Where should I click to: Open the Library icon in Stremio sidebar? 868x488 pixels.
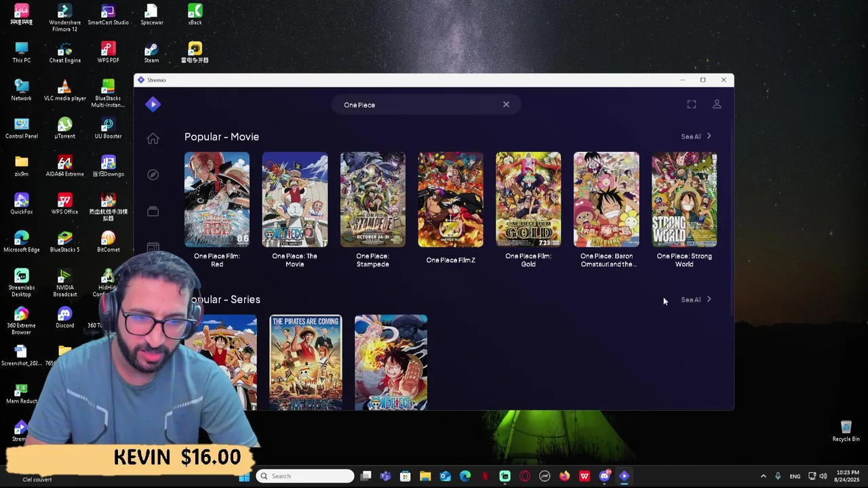(x=153, y=211)
